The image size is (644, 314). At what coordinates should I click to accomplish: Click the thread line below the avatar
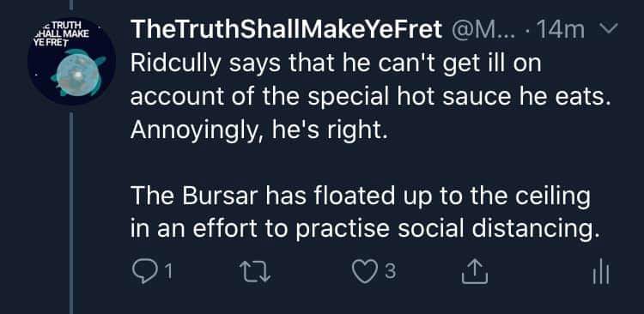[x=71, y=214]
